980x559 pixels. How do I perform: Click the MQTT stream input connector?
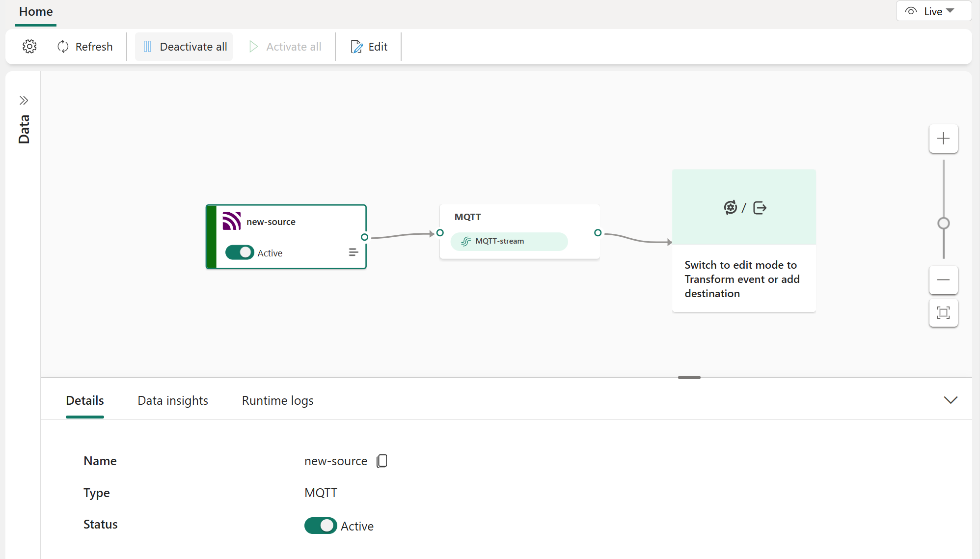(440, 233)
